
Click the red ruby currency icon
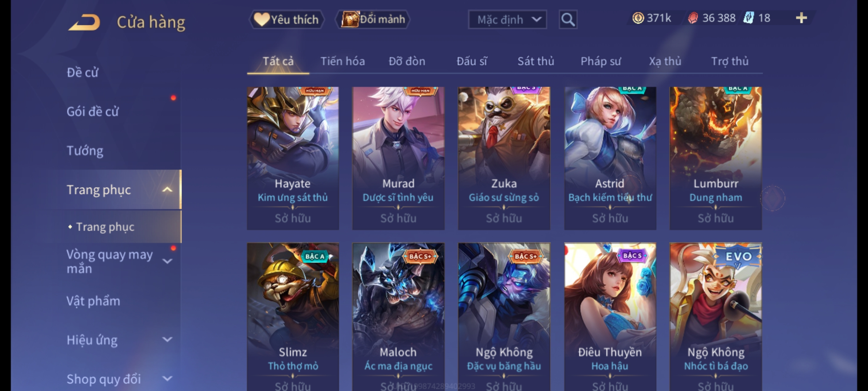pos(693,18)
